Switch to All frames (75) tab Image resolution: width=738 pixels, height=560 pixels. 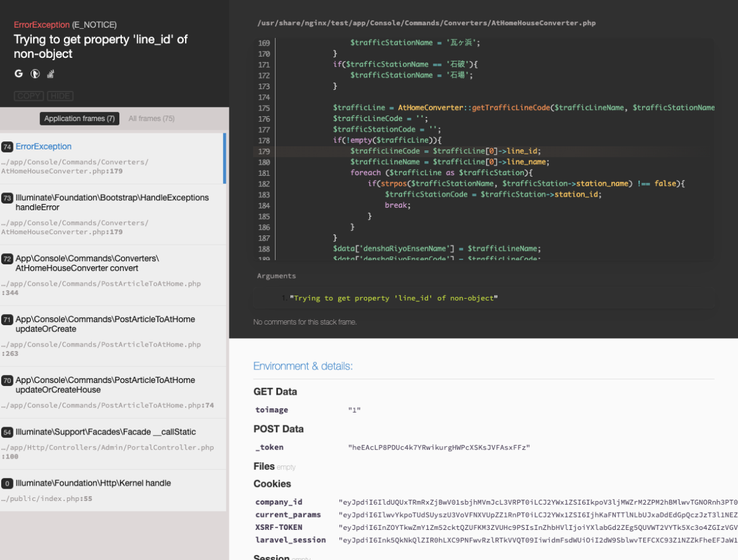151,119
